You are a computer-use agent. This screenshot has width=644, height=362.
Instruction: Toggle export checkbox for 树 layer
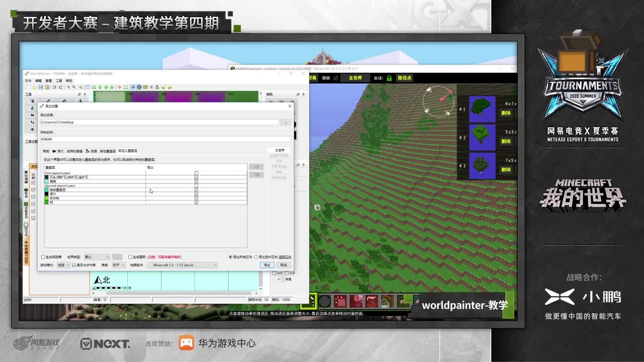196,202
